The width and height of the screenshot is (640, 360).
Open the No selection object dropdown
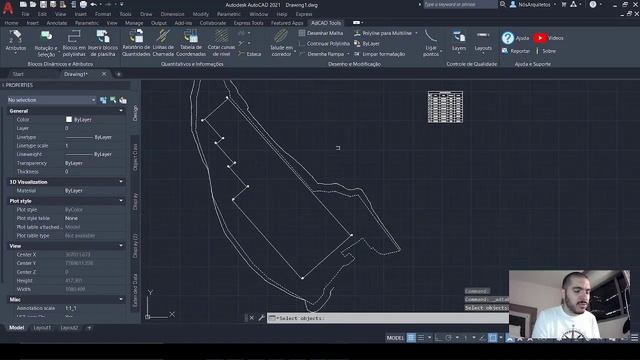52,100
